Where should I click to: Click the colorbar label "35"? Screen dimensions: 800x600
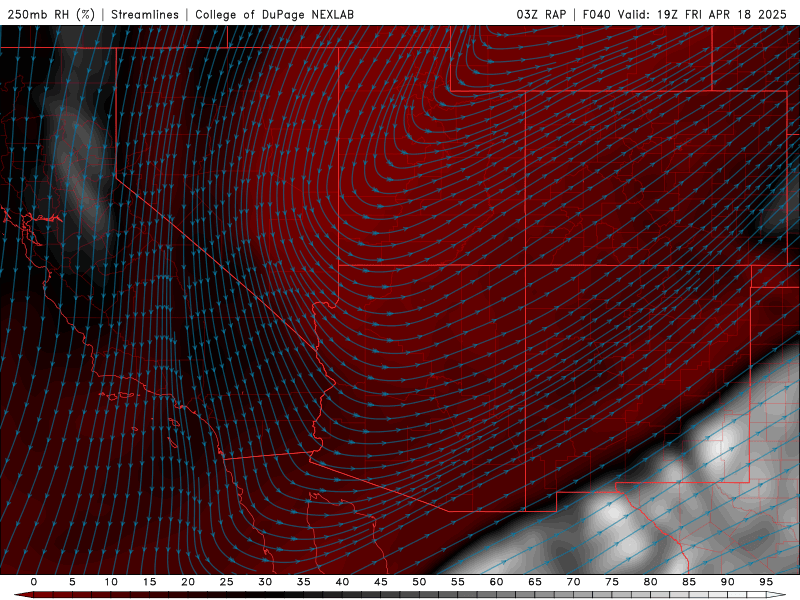[x=304, y=582]
